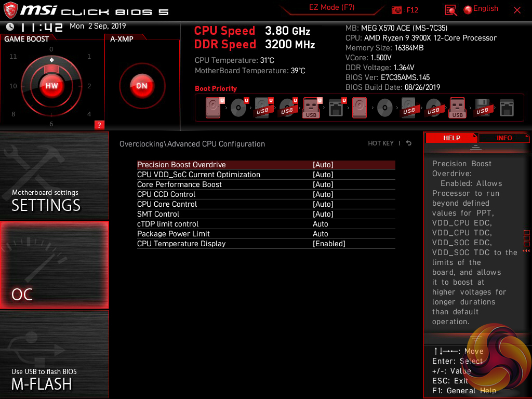
Task: Click the Boot Priority heading
Action: coord(216,88)
